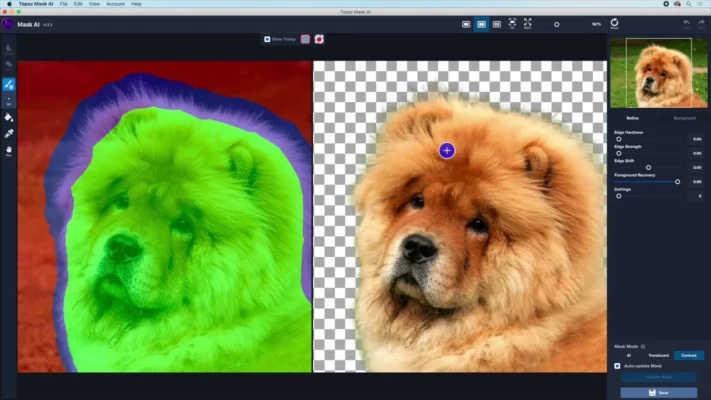The width and height of the screenshot is (711, 400).
Task: Switch to single view layout
Action: [x=466, y=24]
